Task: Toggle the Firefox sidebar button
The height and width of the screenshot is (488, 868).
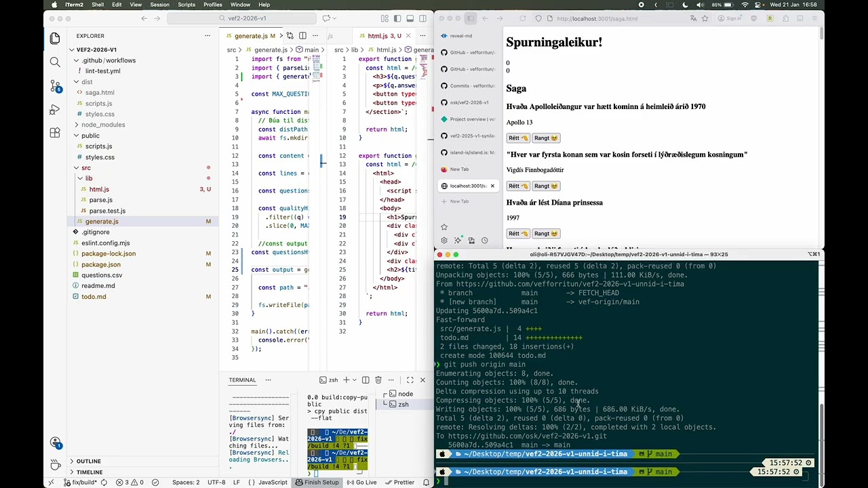Action: 471,18
